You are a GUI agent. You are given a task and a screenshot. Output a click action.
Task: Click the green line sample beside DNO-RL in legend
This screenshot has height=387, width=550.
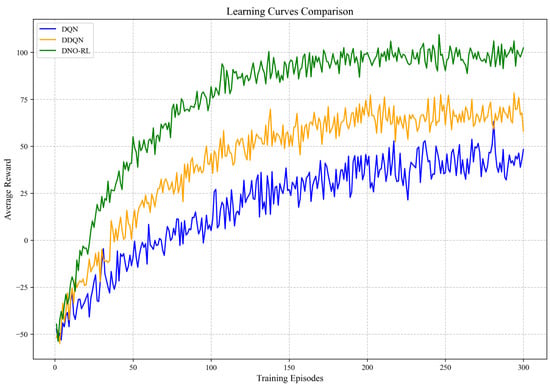(x=48, y=51)
